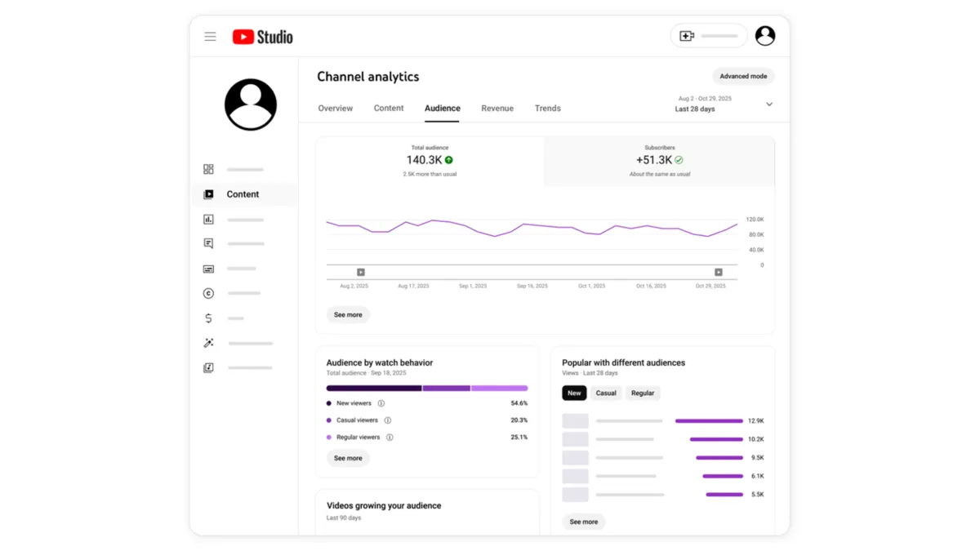Open the account profile menu

pyautogui.click(x=765, y=35)
